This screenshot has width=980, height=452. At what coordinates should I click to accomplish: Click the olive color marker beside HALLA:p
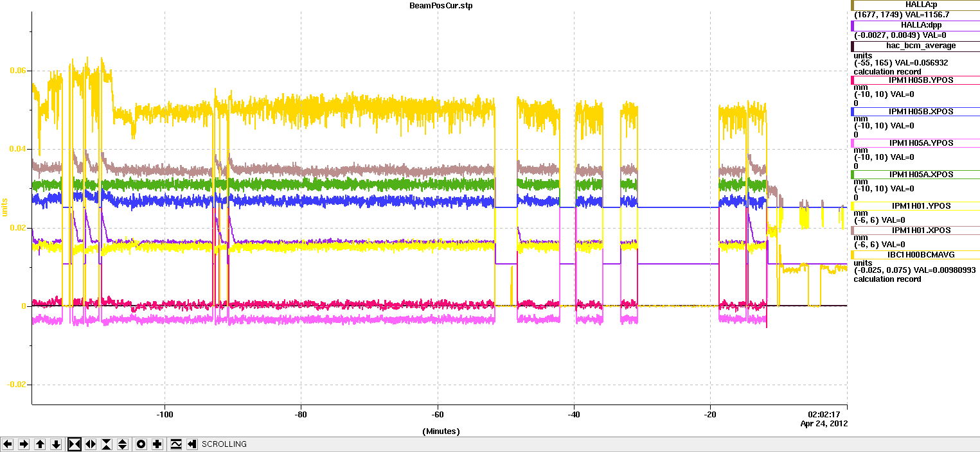click(852, 5)
